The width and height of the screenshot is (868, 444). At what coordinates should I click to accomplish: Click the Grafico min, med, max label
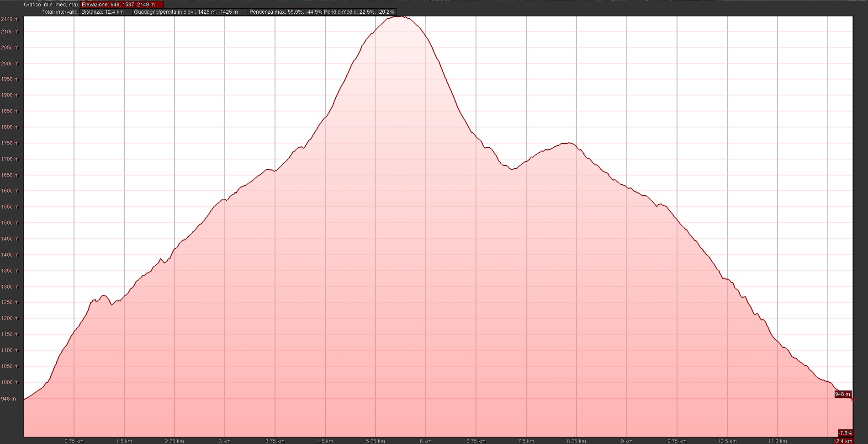tap(51, 5)
